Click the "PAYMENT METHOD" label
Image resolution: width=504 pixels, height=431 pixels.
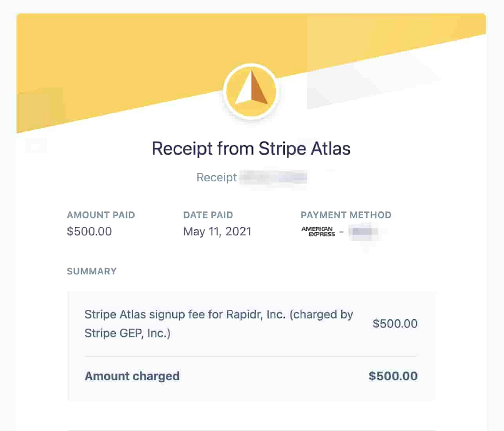(x=346, y=215)
